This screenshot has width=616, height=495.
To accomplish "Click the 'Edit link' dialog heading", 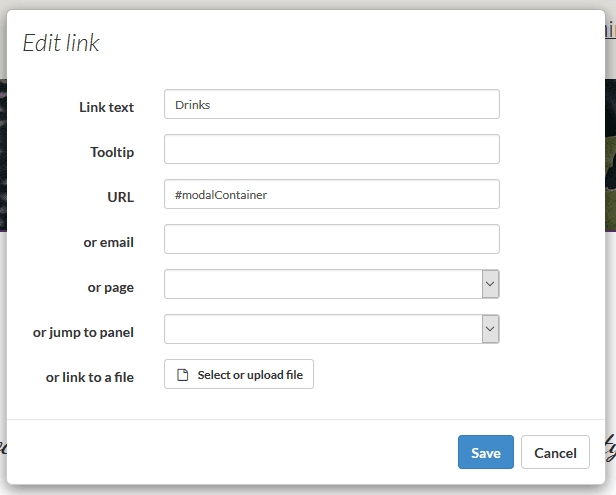I will [x=61, y=42].
